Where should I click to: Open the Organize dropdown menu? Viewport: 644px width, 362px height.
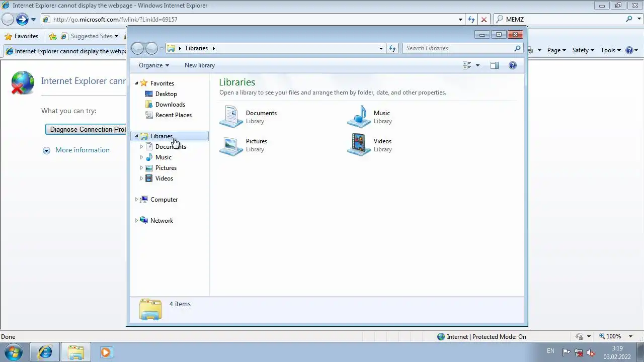click(154, 65)
